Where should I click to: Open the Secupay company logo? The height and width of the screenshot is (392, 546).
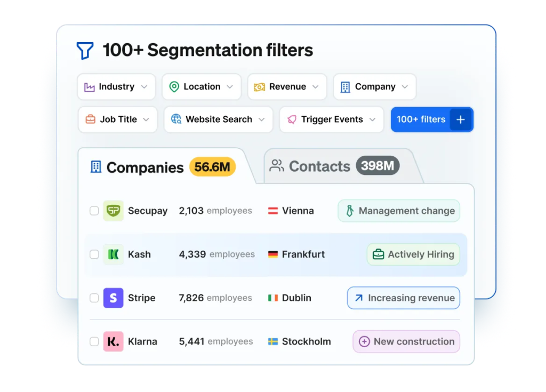click(114, 211)
